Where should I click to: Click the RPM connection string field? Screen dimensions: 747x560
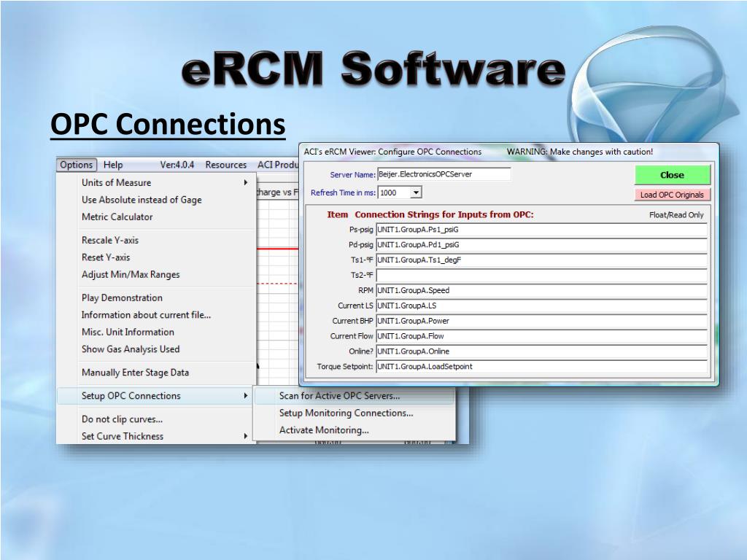click(x=542, y=290)
